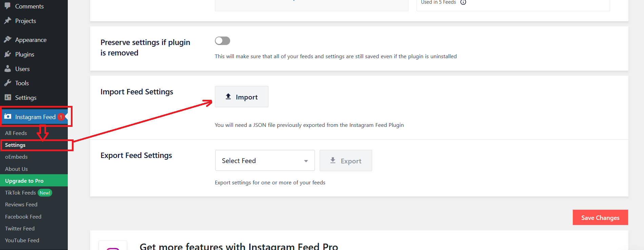Click the Appearance paintbrush icon
The width and height of the screenshot is (644, 250).
7,40
